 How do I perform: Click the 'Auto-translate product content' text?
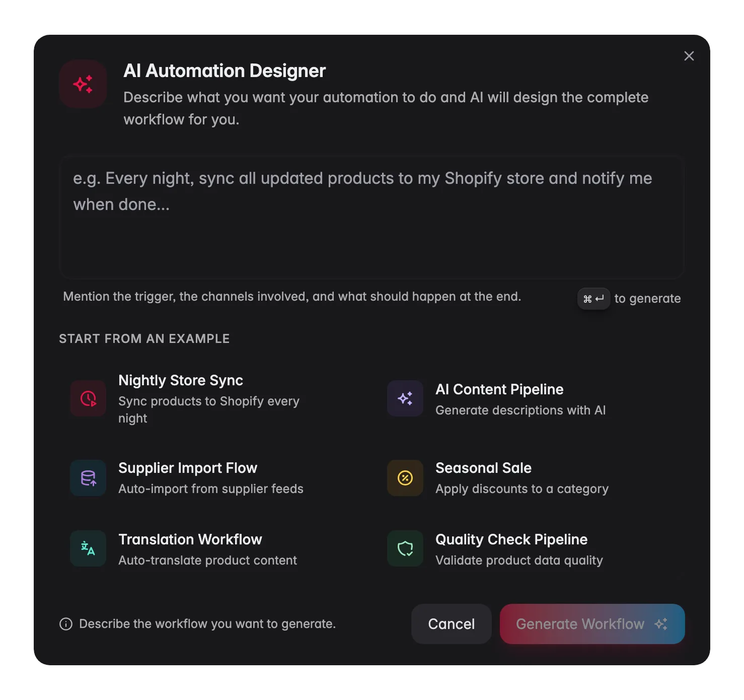207,561
